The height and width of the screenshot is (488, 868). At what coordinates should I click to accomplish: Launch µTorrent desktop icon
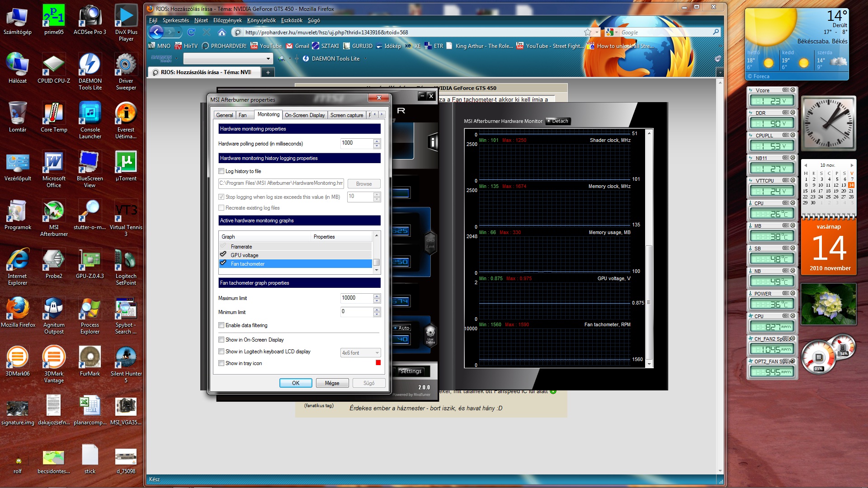(126, 166)
